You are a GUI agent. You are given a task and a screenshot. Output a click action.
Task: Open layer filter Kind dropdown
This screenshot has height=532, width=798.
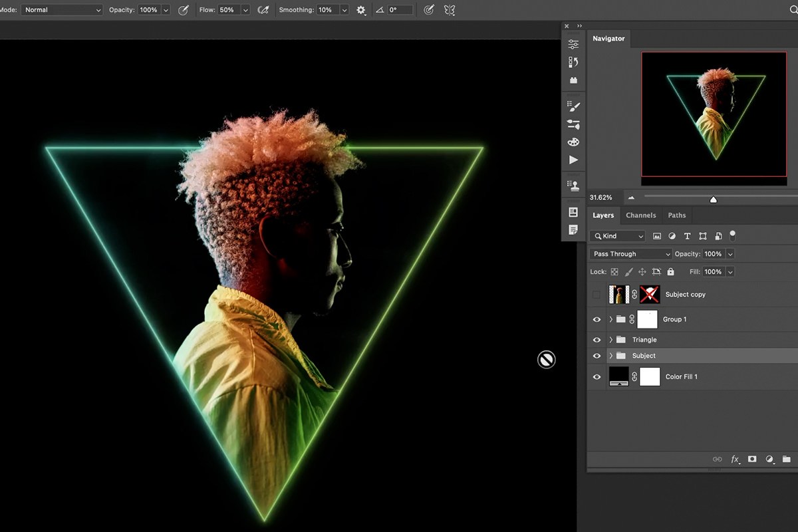(x=617, y=236)
